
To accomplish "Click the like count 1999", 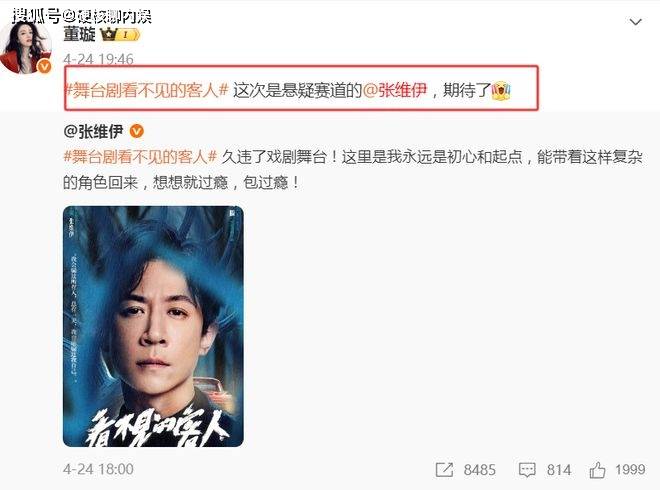I will (x=630, y=469).
